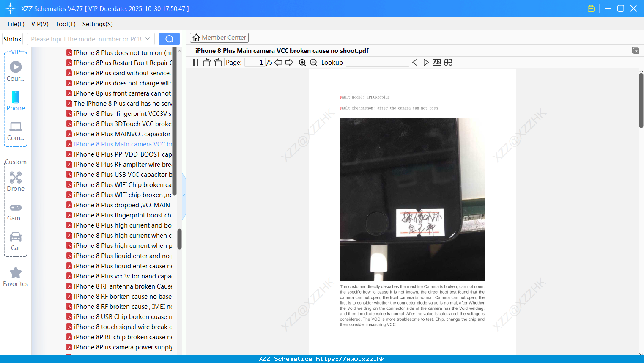Select highlighted 'iPhone 8 Plus Main camera VCC' file
The width and height of the screenshot is (644, 363).
119,144
